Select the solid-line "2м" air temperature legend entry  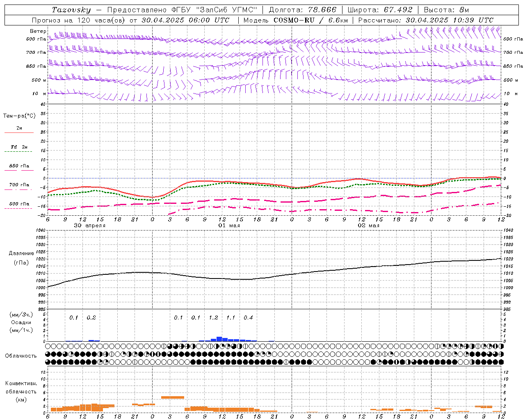19,128
